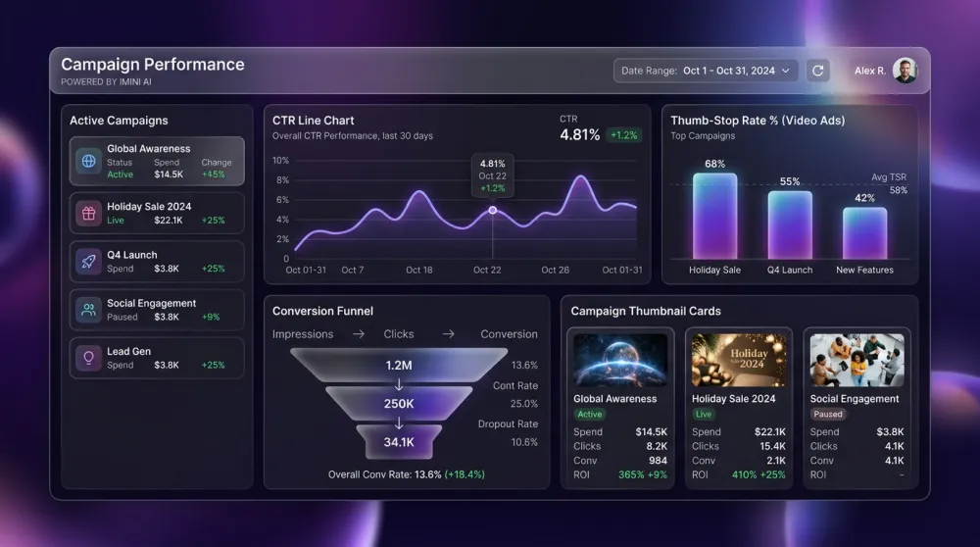Refresh the dashboard data
980x547 pixels.
point(817,71)
